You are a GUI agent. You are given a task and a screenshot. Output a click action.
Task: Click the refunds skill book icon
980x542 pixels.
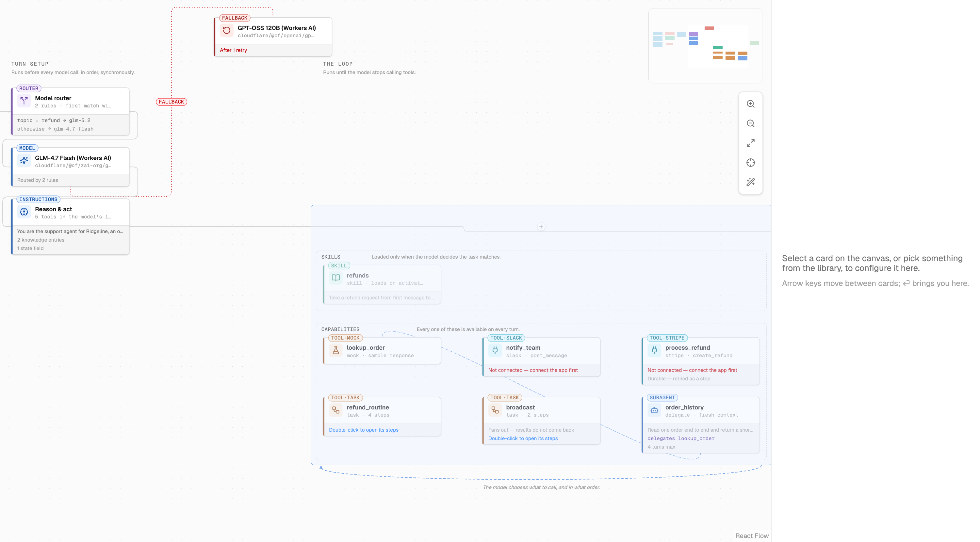pos(335,278)
